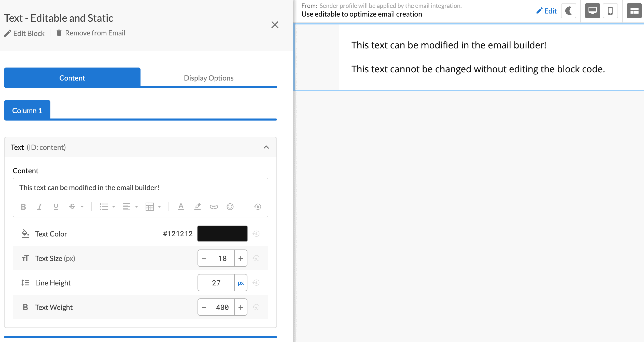
Task: Reset Line Height to default
Action: (x=256, y=283)
